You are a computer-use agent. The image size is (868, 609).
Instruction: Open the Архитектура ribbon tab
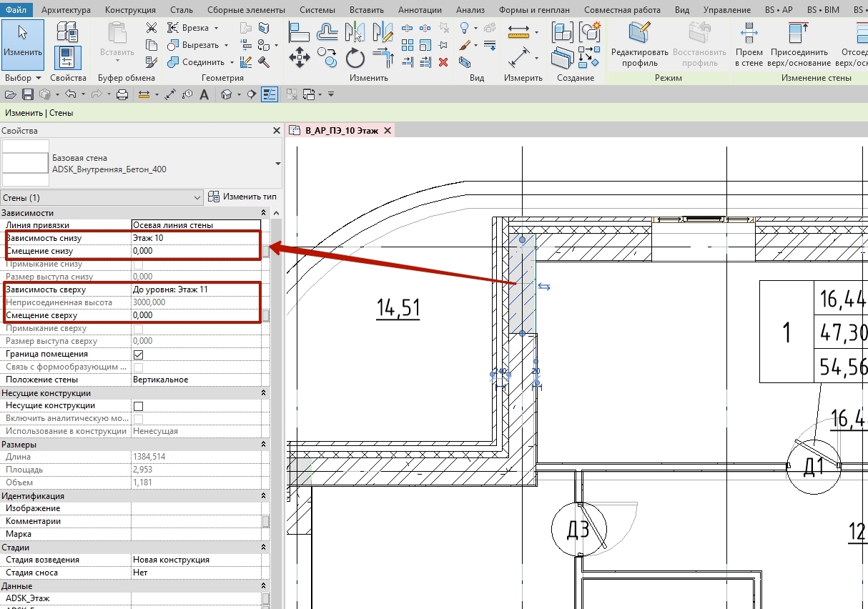66,10
